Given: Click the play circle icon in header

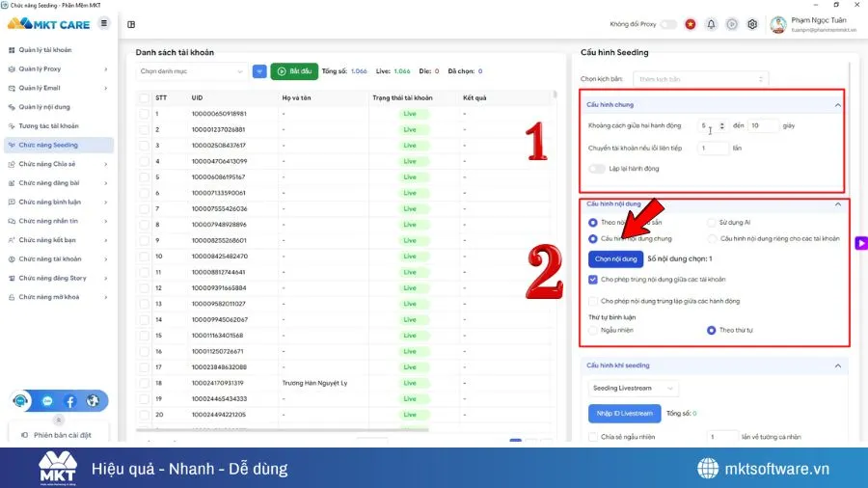Looking at the screenshot, I should (x=732, y=24).
